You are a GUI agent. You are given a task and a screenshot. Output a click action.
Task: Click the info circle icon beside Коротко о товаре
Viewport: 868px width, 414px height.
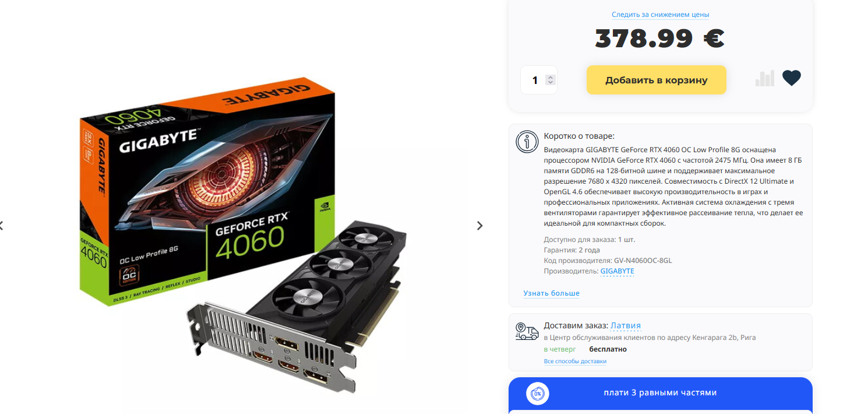[x=527, y=142]
